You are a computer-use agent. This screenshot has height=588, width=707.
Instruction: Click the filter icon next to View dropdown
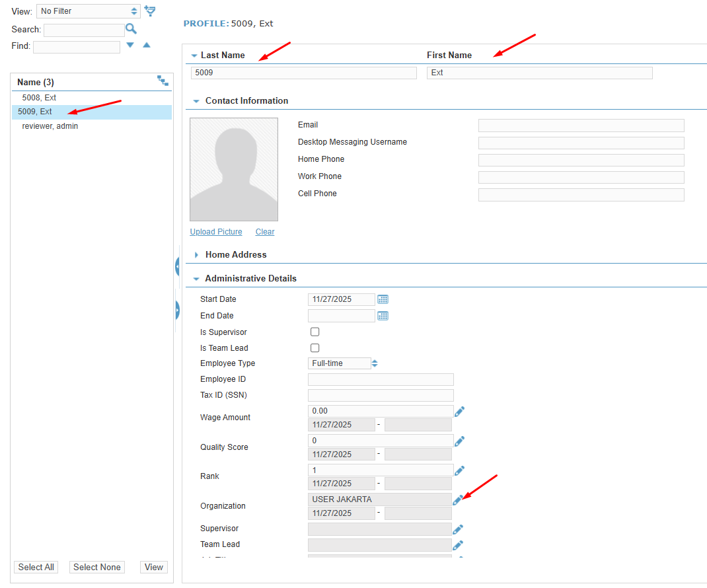click(150, 11)
